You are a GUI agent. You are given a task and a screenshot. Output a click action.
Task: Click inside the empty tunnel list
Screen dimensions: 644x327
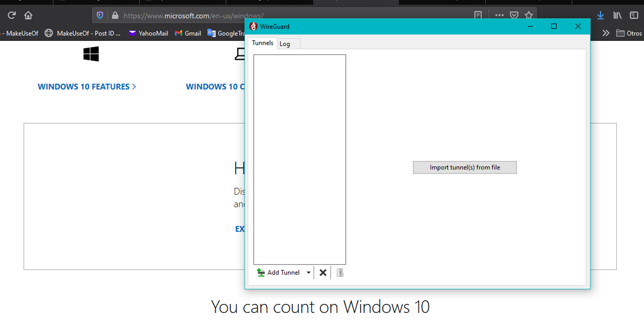[299, 159]
